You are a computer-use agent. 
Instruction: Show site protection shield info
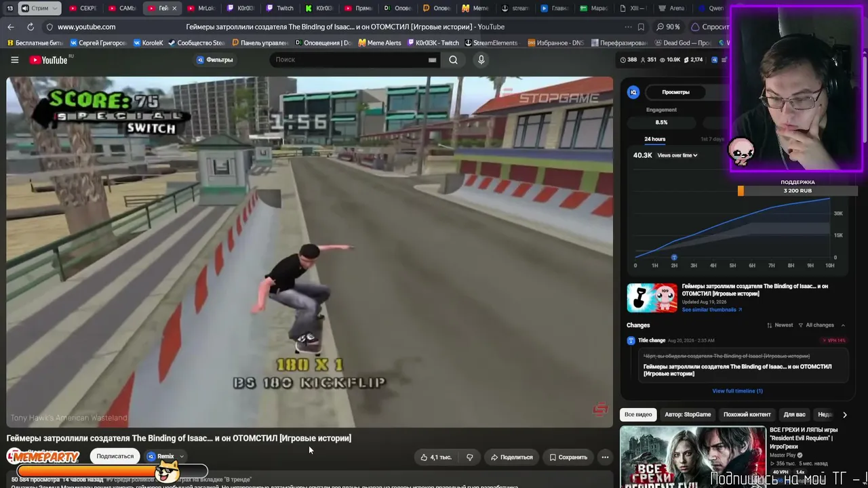pos(49,27)
